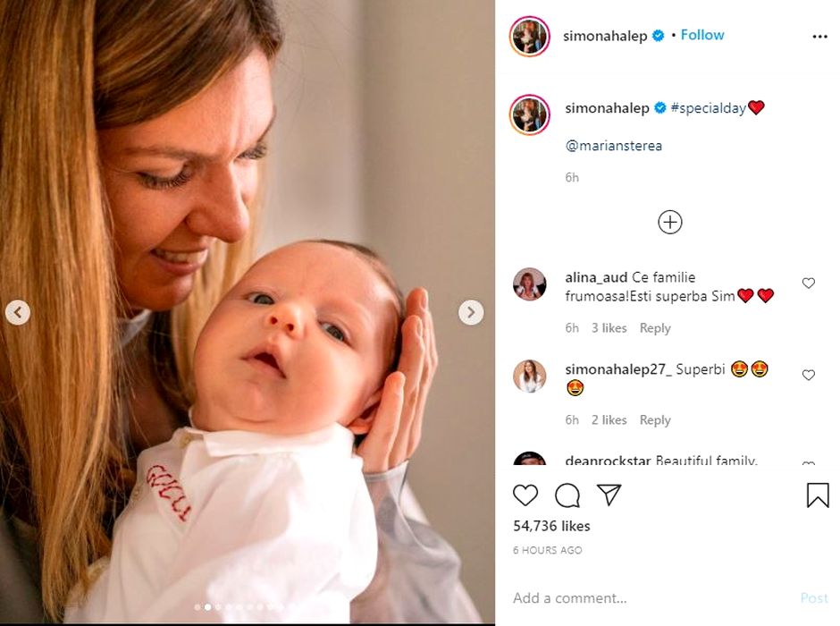Open the three-dot more options menu
The image size is (840, 626).
click(819, 37)
